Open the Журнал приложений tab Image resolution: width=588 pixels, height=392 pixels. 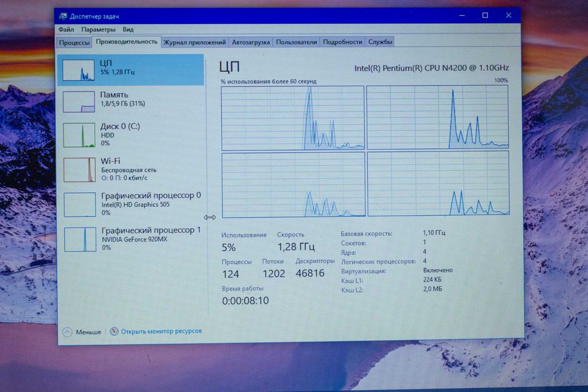(x=195, y=42)
